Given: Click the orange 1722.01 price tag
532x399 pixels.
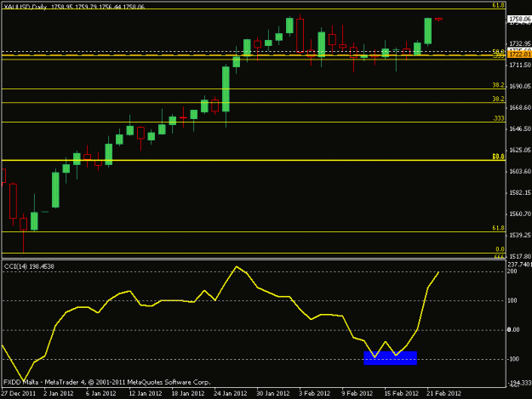Looking at the screenshot, I should pyautogui.click(x=519, y=54).
